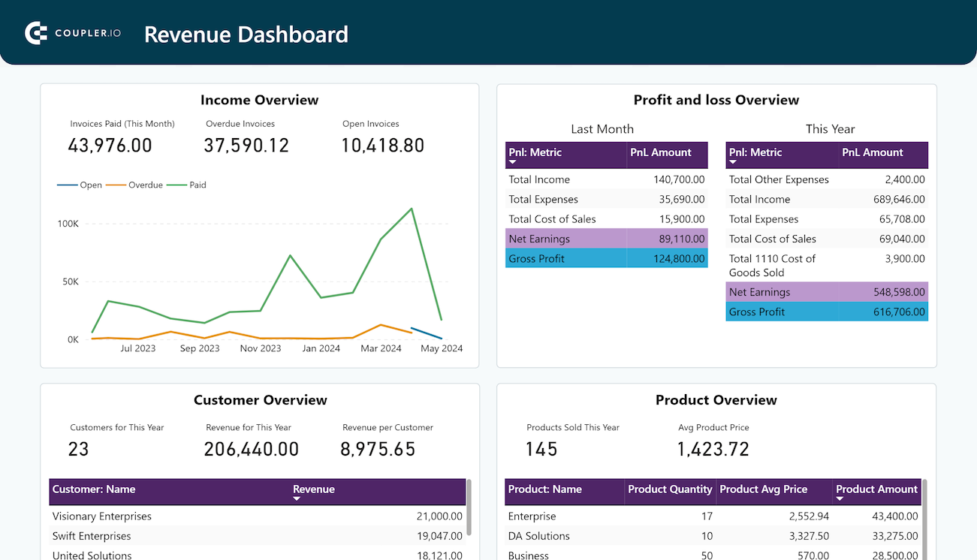Click the Last Month table title
This screenshot has height=560, width=977.
(602, 129)
